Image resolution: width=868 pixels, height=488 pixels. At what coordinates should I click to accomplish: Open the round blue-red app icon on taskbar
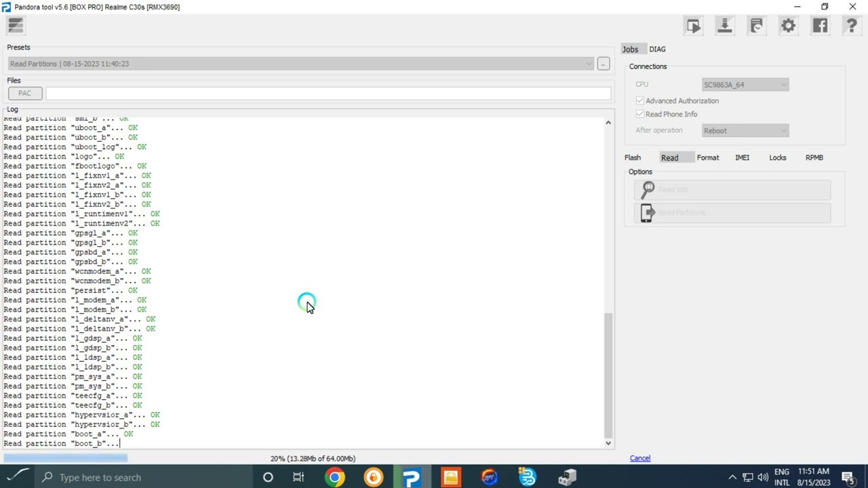click(x=489, y=477)
